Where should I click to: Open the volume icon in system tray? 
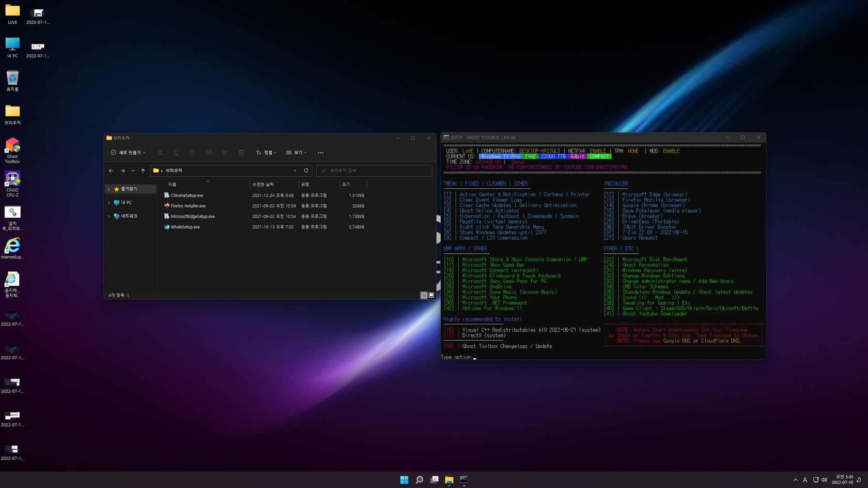[x=824, y=480]
